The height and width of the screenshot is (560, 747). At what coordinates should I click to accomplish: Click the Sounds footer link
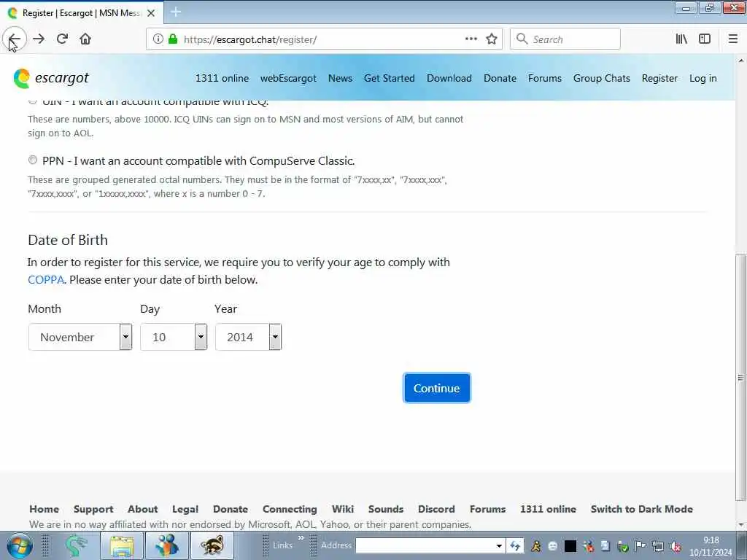386,508
